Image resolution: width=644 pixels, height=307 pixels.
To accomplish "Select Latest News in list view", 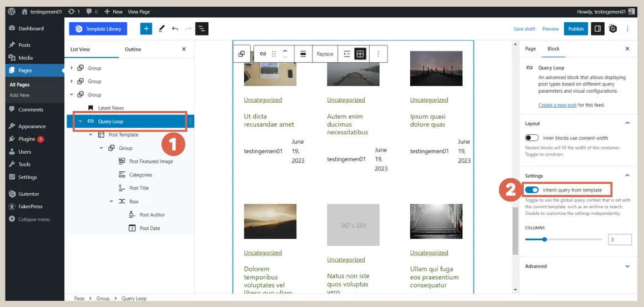I will (110, 108).
